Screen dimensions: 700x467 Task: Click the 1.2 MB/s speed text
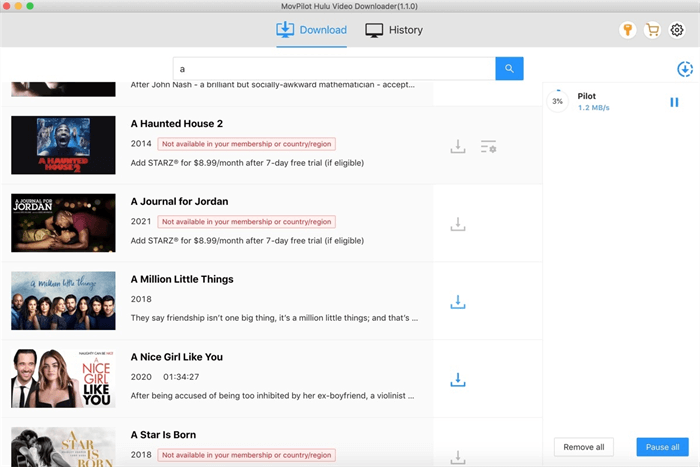pos(593,108)
